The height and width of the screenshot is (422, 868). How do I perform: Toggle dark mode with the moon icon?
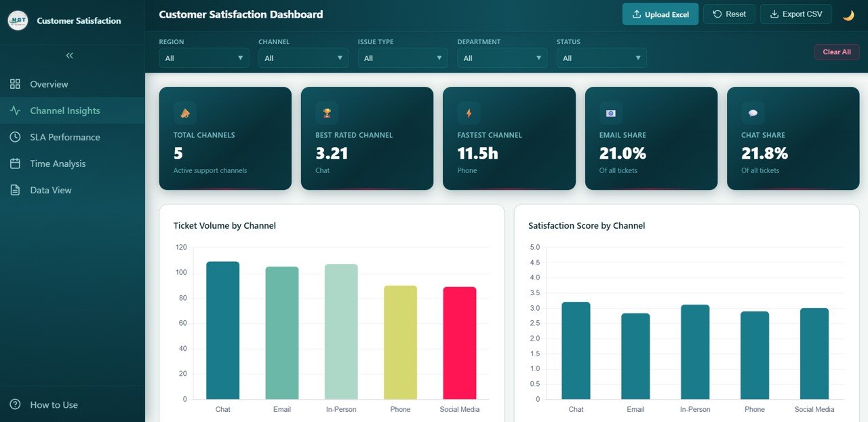[848, 14]
